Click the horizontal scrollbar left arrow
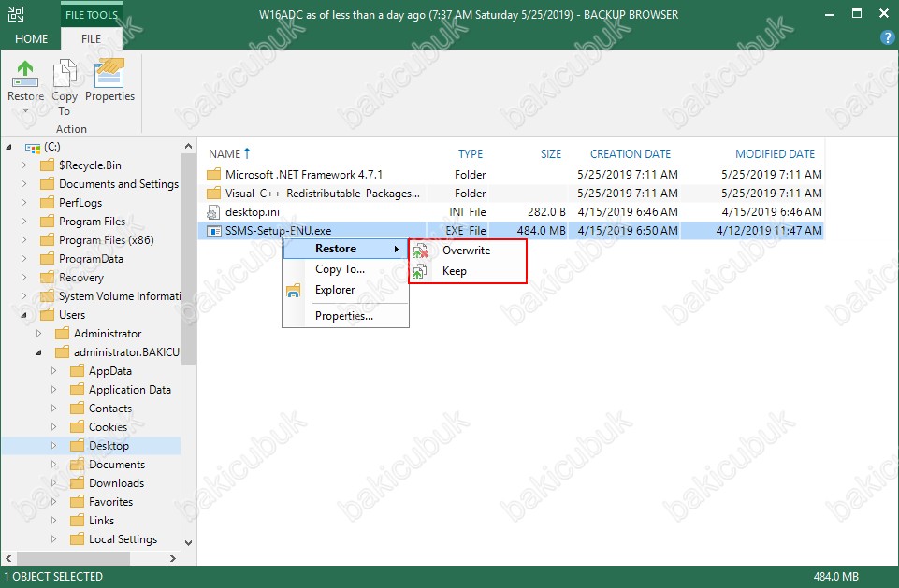This screenshot has width=899, height=588. (8, 558)
